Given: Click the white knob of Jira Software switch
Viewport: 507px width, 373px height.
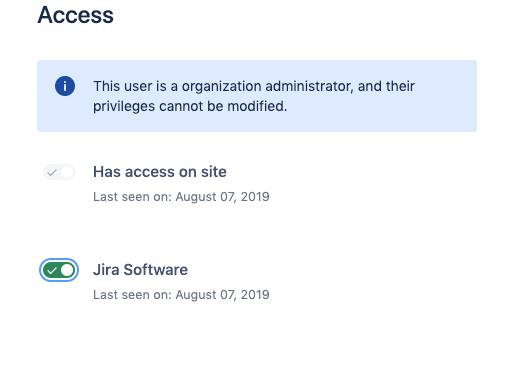Looking at the screenshot, I should pos(67,270).
